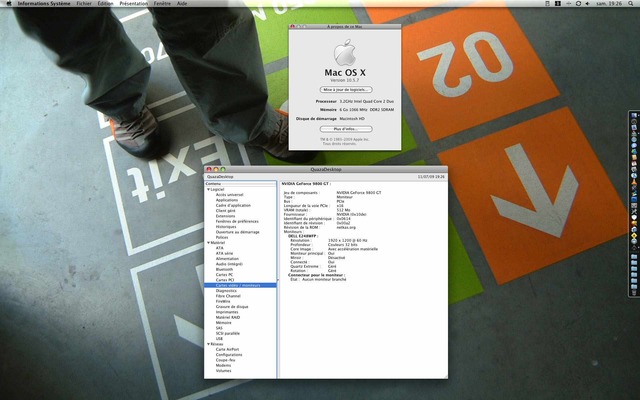
Task: Select Imprimantes entry
Action: 227,312
